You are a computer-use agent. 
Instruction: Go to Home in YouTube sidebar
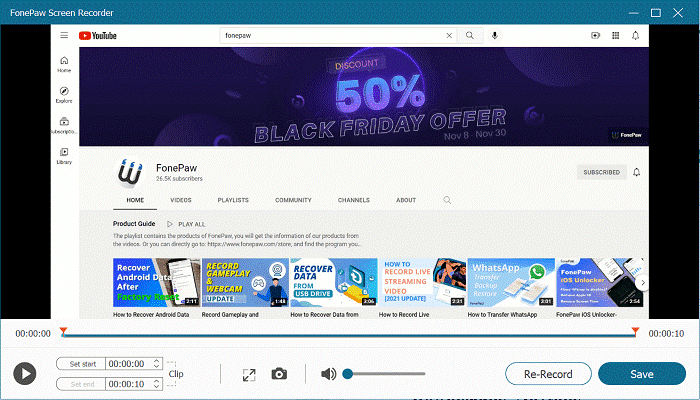click(x=64, y=64)
